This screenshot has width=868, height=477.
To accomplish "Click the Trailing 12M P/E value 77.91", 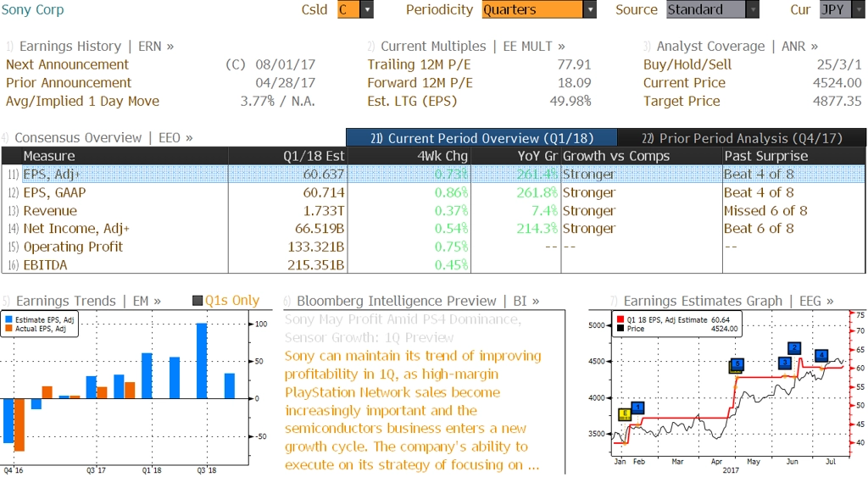I will coord(574,64).
